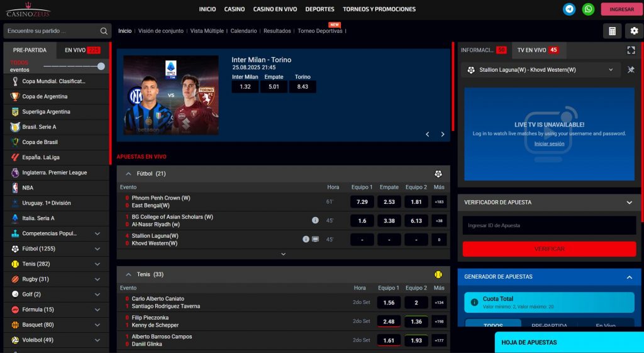Switch to PRE-PARTIDA events toggle
The width and height of the screenshot is (644, 353).
[30, 50]
